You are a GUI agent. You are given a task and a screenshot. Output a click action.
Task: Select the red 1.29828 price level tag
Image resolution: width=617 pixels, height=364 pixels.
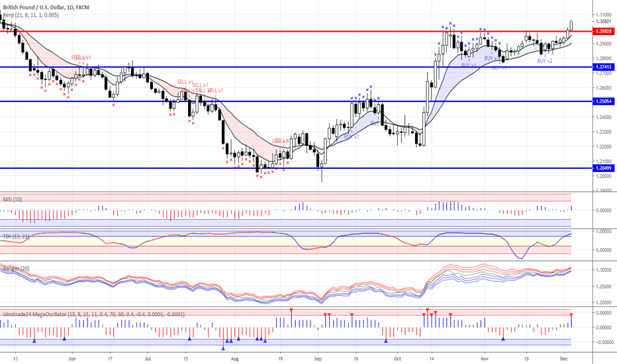click(602, 31)
